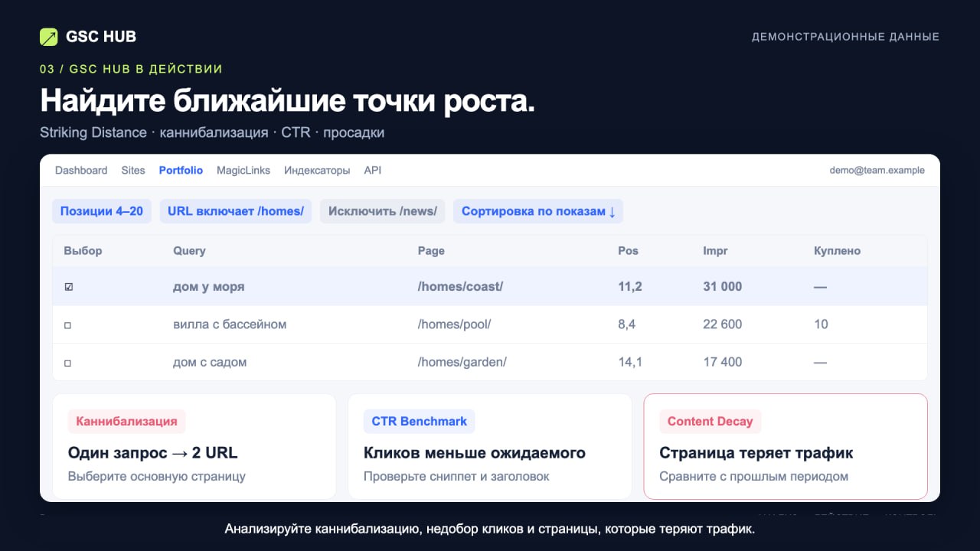This screenshot has width=980, height=551.
Task: Open the MagicLinks tab
Action: click(243, 171)
